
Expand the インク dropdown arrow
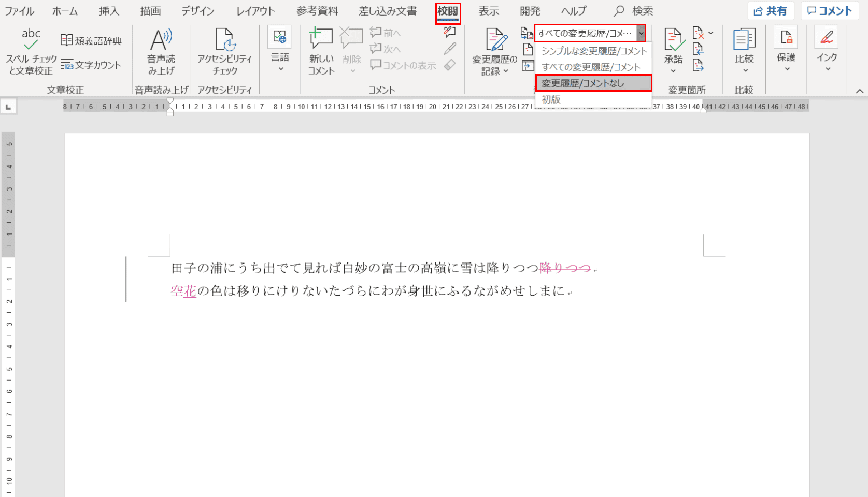[x=828, y=69]
